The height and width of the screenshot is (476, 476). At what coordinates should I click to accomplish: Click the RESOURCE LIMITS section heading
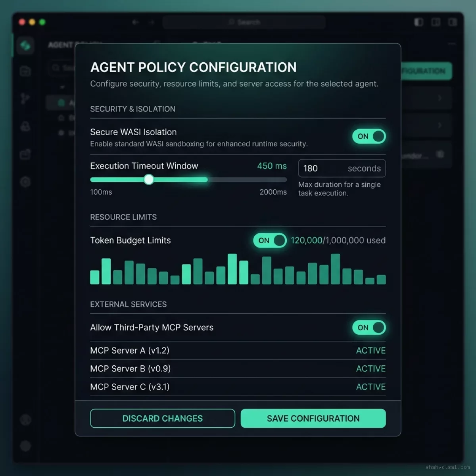coord(123,217)
